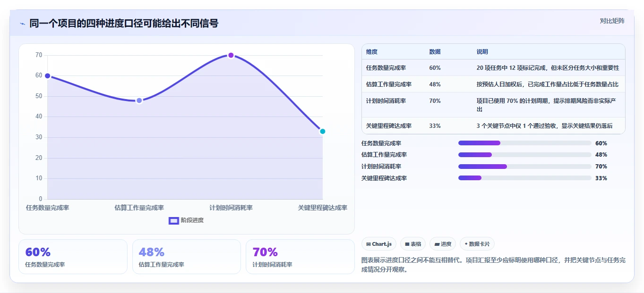Click the 数据 table column header
Screen dimensions: 644x293
[x=435, y=52]
